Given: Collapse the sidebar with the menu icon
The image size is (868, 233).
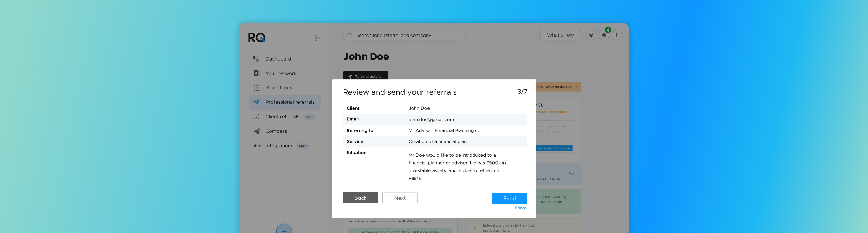Looking at the screenshot, I should pos(317,37).
